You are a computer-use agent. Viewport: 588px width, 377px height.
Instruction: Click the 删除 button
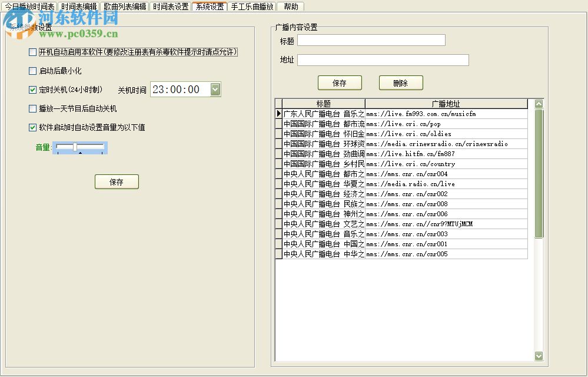coord(401,83)
